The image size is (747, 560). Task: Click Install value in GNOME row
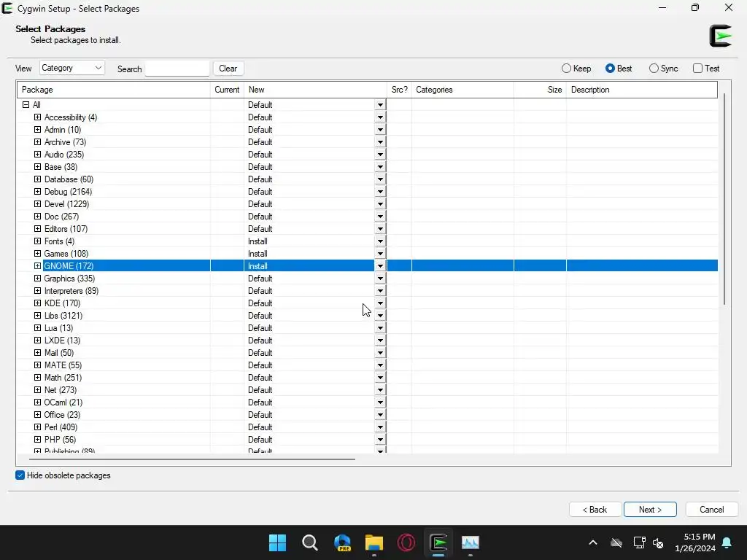pos(258,266)
